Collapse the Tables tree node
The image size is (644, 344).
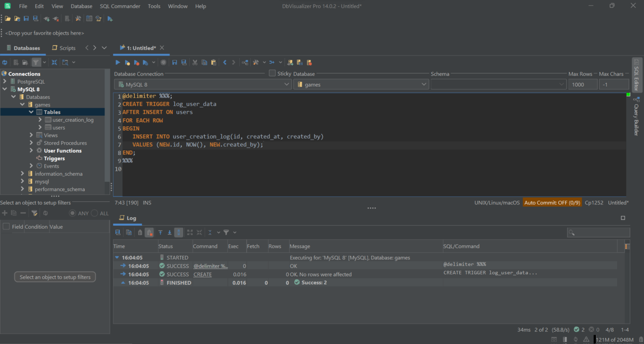tap(31, 112)
